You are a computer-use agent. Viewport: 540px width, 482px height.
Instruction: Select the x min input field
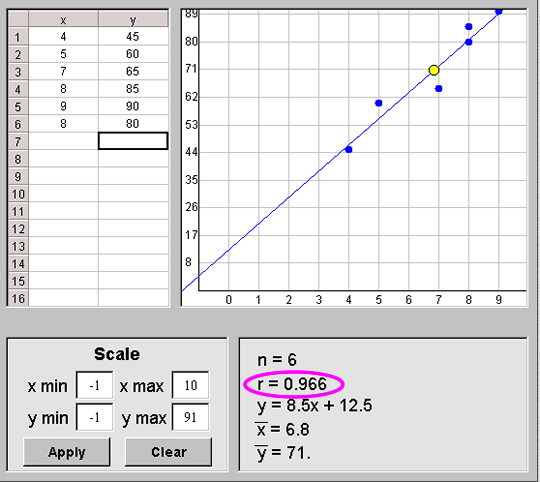[94, 385]
